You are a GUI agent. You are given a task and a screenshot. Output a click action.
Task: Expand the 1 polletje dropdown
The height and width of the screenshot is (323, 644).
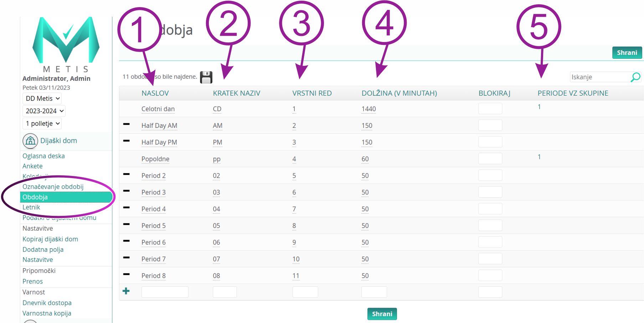click(43, 124)
